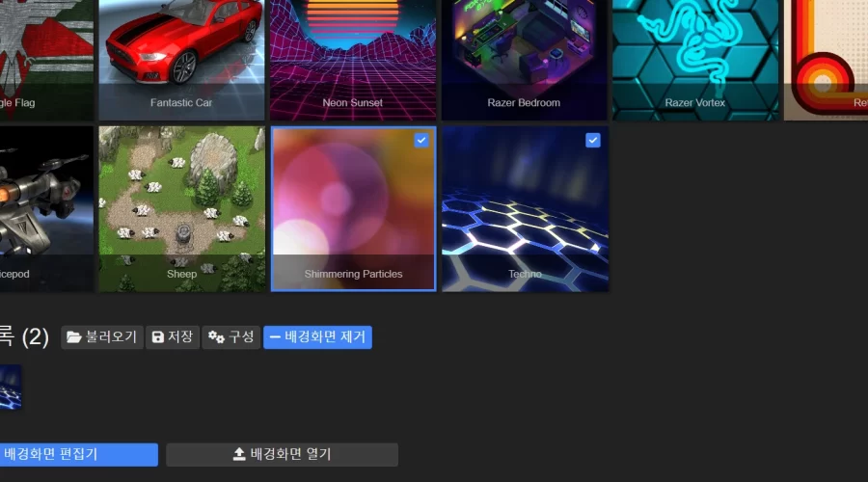The width and height of the screenshot is (868, 482).
Task: Click the 배경화면 제거 remove button
Action: (x=317, y=337)
